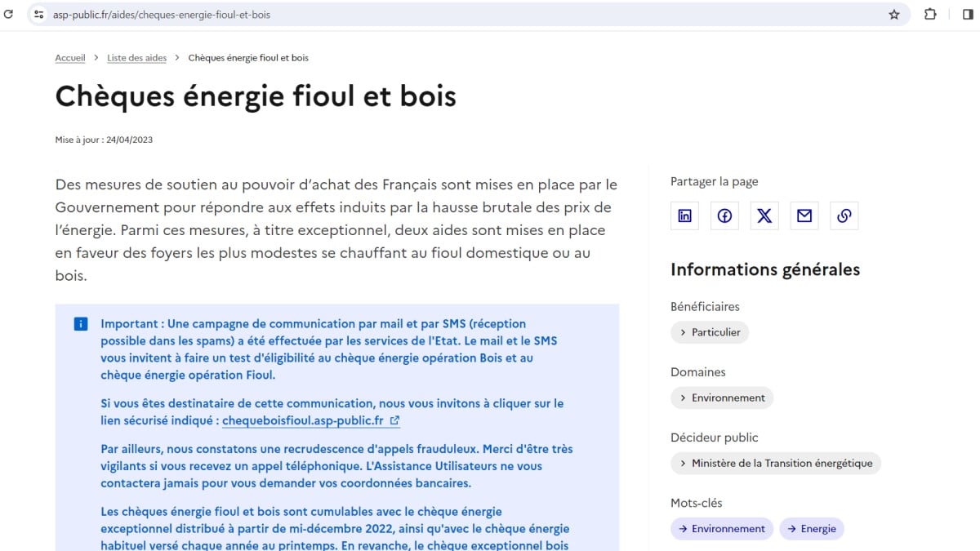This screenshot has width=980, height=551.
Task: Open Liste des aides breadcrumb link
Action: pyautogui.click(x=136, y=58)
